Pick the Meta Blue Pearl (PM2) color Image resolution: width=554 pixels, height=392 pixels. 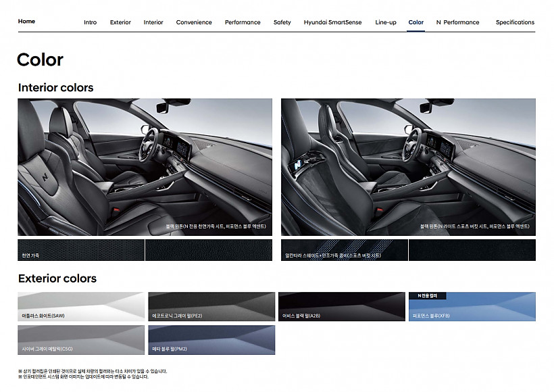tap(211, 340)
